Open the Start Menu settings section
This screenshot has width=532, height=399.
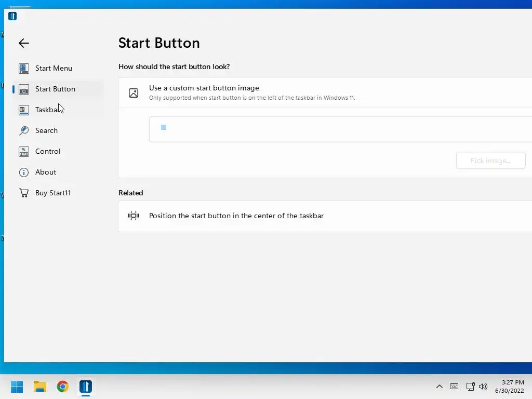[x=58, y=68]
